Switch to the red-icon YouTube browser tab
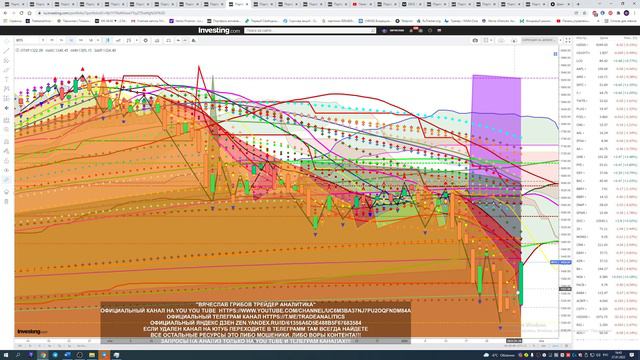The height and width of the screenshot is (360, 640). tap(362, 4)
